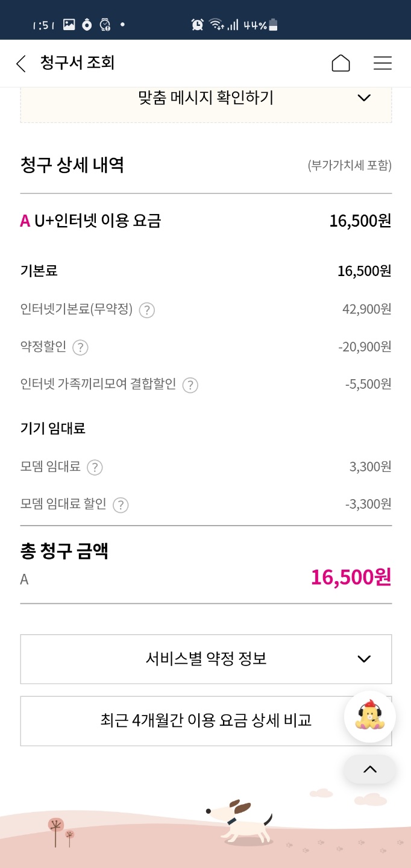
Task: Tap the 청구 상세 내역 heading
Action: tap(72, 165)
